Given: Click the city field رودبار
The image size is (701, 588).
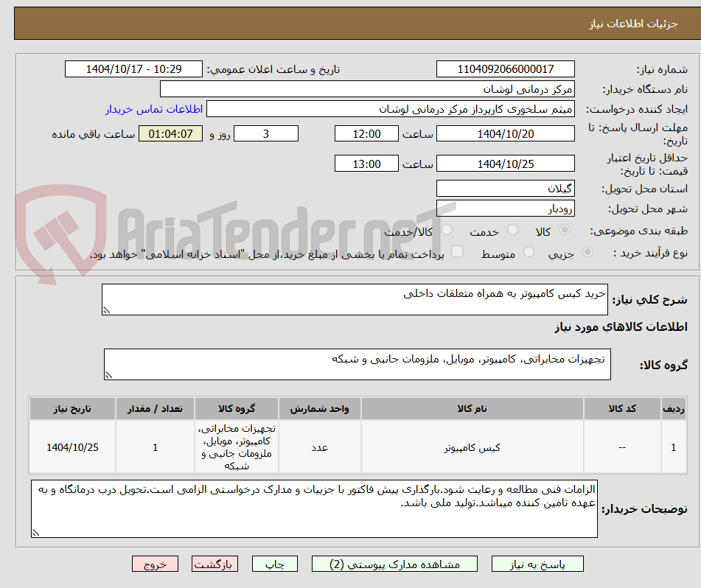Looking at the screenshot, I should tap(505, 209).
